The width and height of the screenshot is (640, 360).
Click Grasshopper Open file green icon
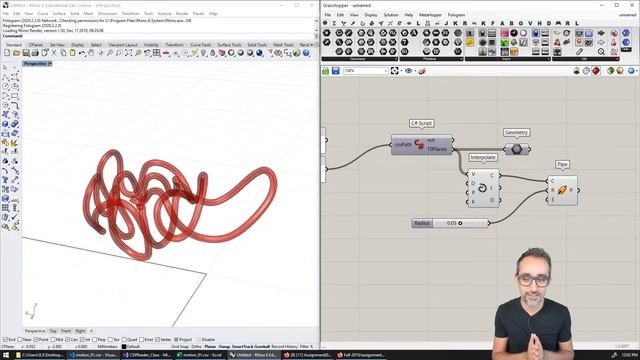(x=326, y=71)
